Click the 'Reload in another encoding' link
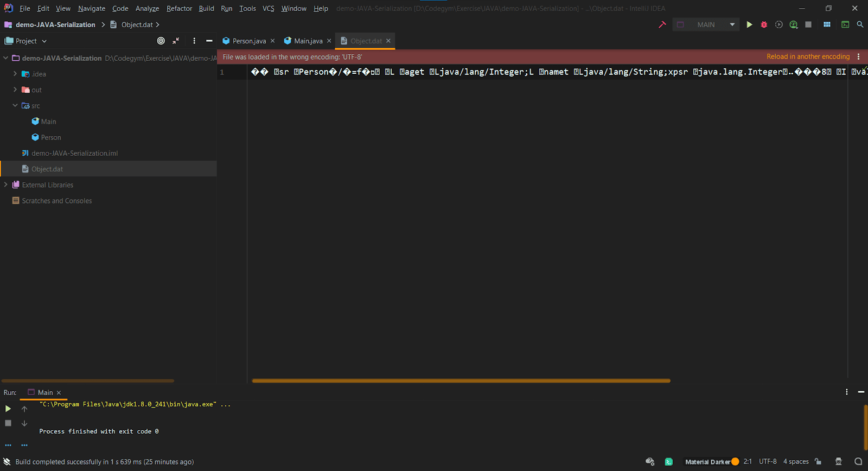The height and width of the screenshot is (471, 868). [808, 56]
